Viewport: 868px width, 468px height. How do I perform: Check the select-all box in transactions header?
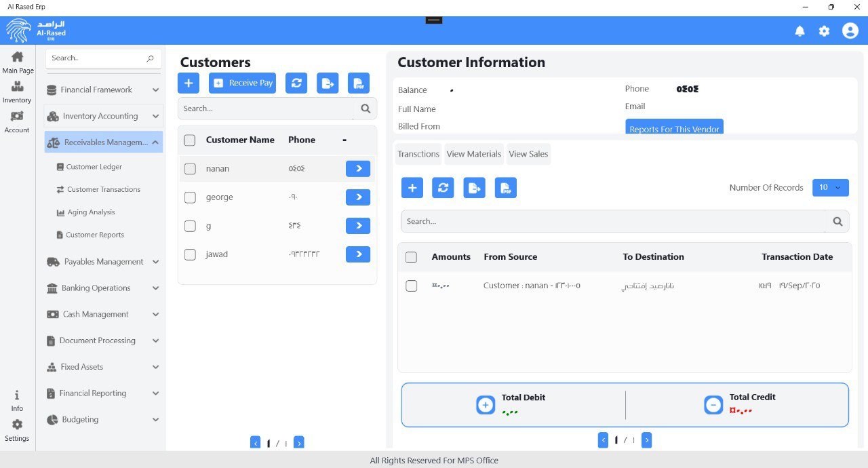click(411, 257)
